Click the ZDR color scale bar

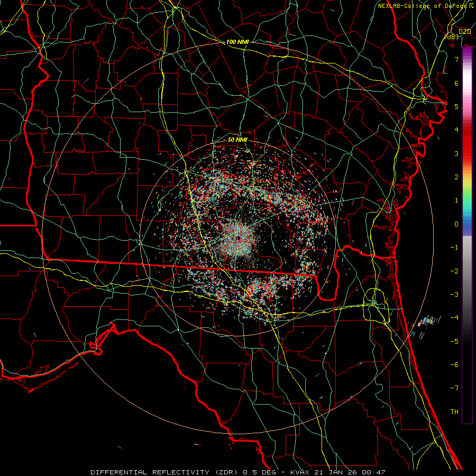467,235
